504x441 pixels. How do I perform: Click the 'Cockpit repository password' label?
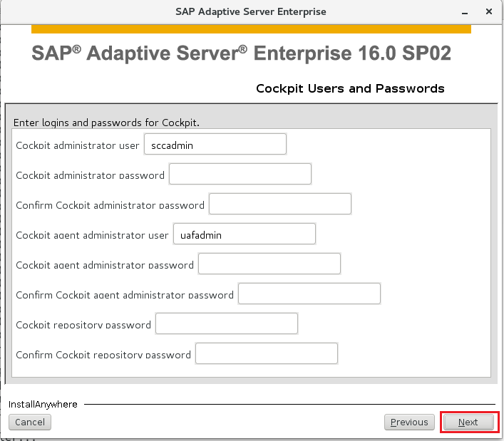[x=83, y=325]
